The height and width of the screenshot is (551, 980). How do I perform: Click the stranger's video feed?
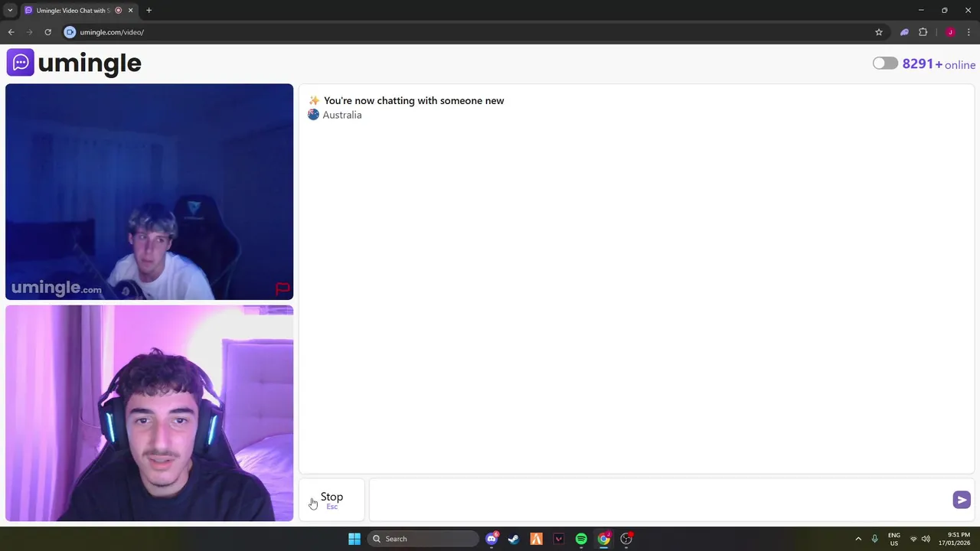coord(149,191)
